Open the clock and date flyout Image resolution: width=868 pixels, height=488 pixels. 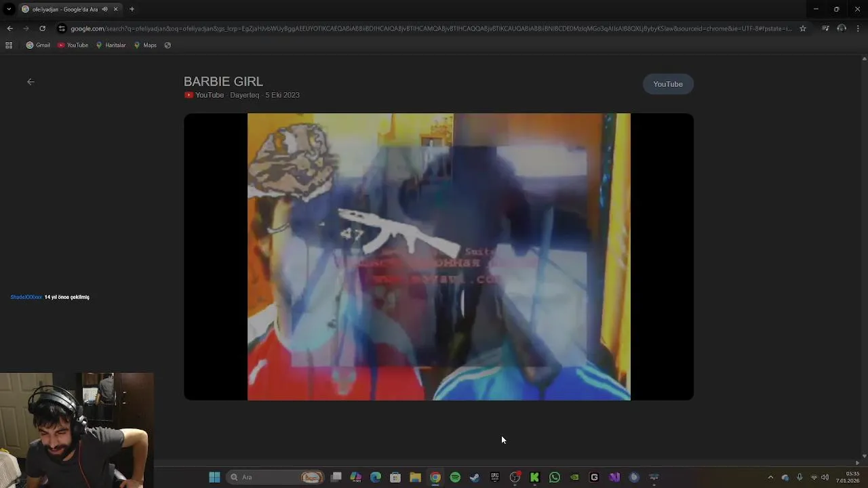[848, 477]
